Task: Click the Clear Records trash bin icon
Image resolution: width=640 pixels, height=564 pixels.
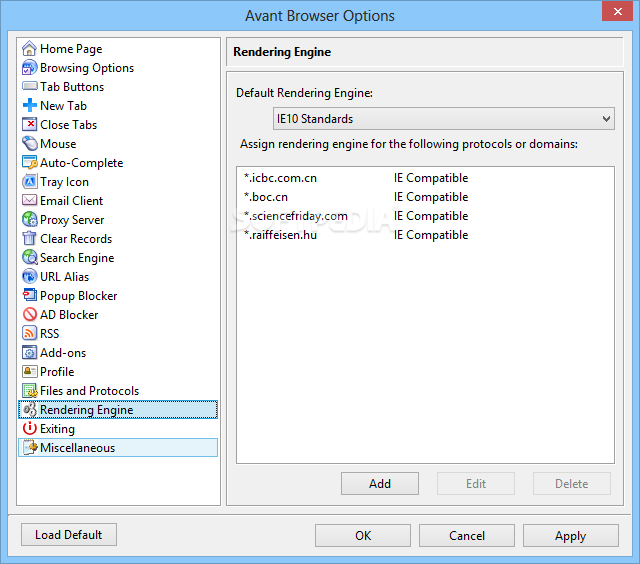Action: click(29, 238)
